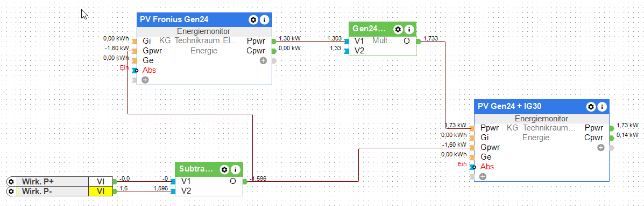Viewport: 644px width, 206px height.
Task: Show info for PV Gen24 + IG30 block
Action: 601,106
